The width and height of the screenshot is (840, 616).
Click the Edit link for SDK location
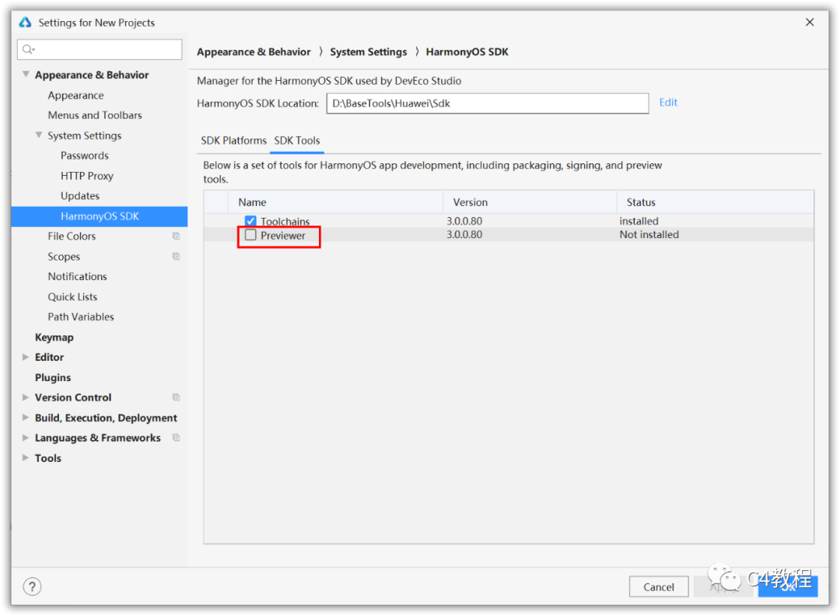(668, 103)
